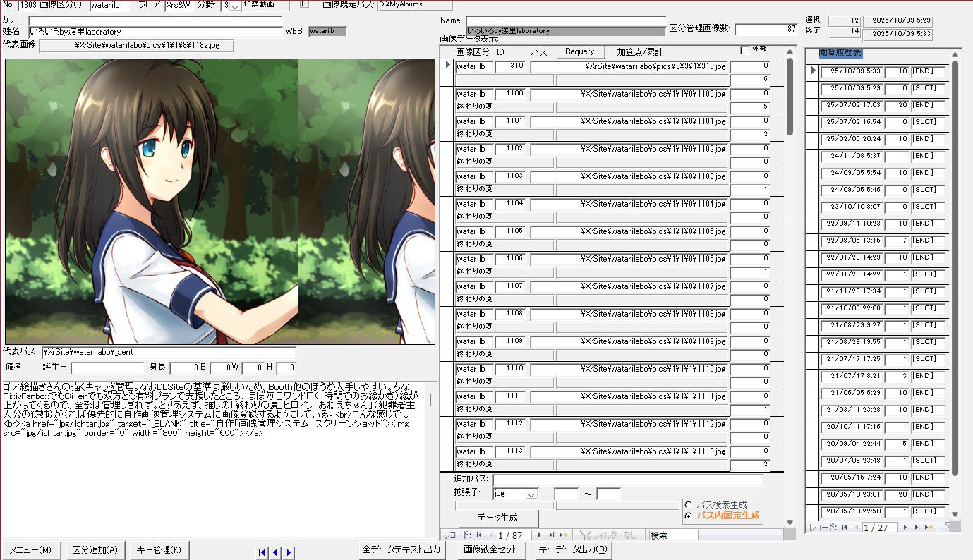Jump to first browsing history record
The width and height of the screenshot is (973, 560).
[x=844, y=527]
